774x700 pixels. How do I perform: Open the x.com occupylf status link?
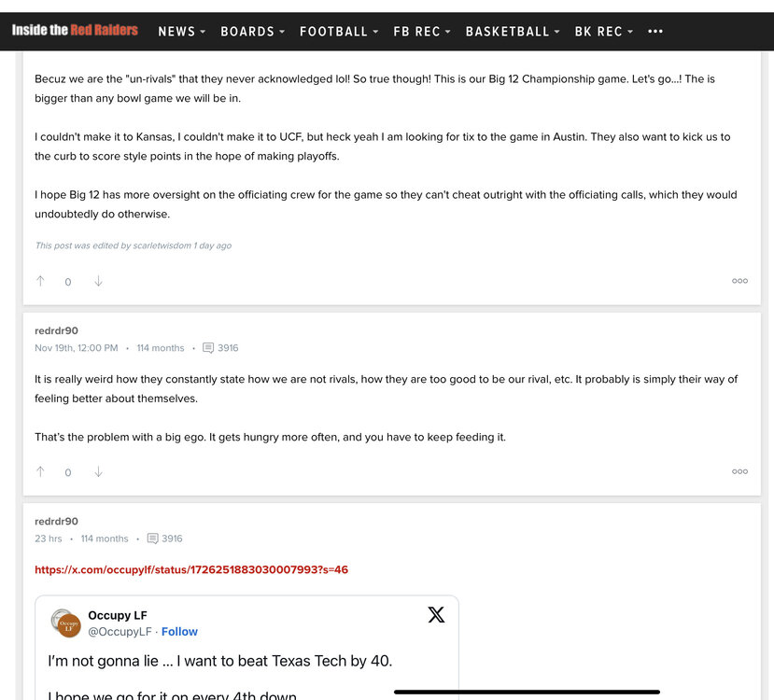click(191, 569)
